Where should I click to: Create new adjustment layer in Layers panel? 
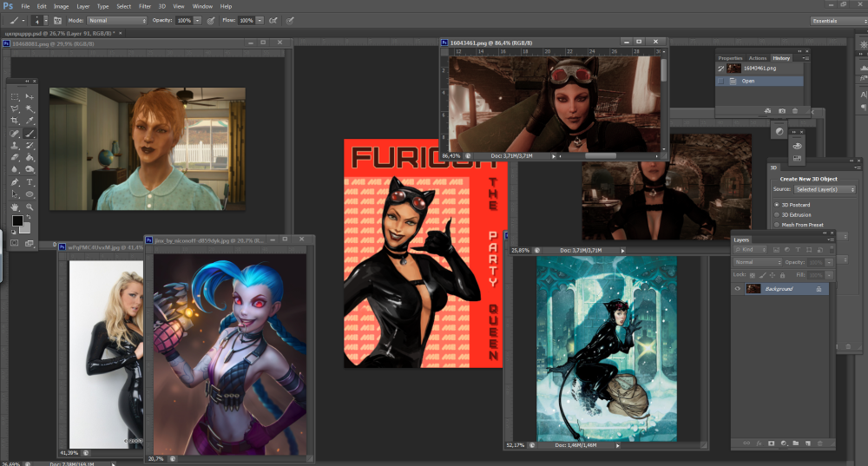point(784,443)
